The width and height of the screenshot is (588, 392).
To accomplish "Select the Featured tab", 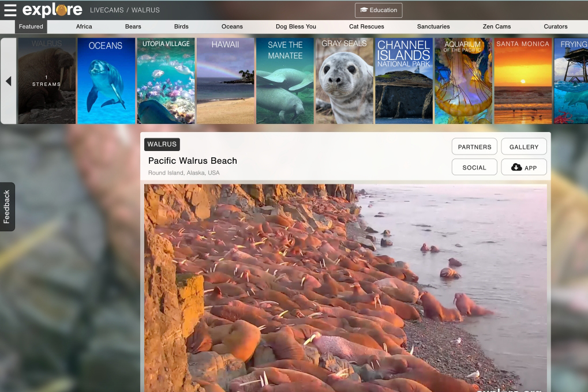I will point(31,27).
